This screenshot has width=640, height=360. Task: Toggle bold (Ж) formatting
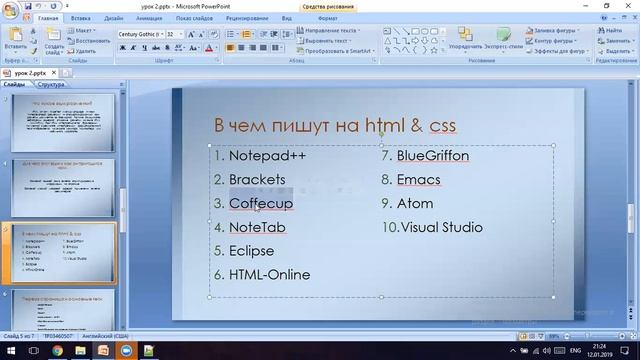pos(122,48)
